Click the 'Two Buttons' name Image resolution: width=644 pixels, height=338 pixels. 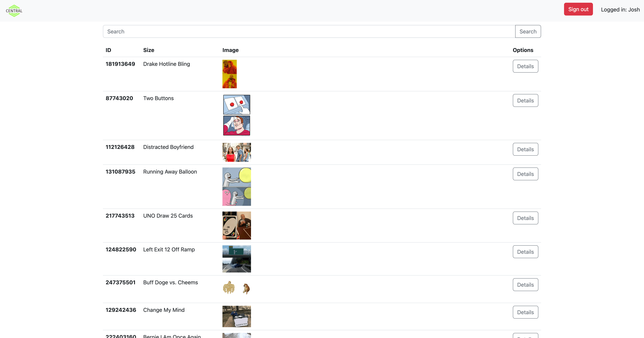point(158,98)
